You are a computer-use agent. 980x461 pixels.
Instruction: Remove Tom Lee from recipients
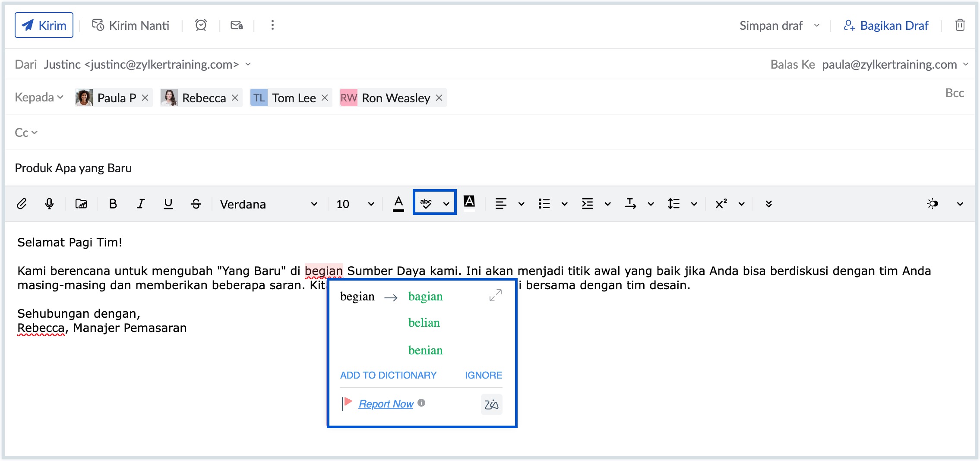[x=325, y=98]
